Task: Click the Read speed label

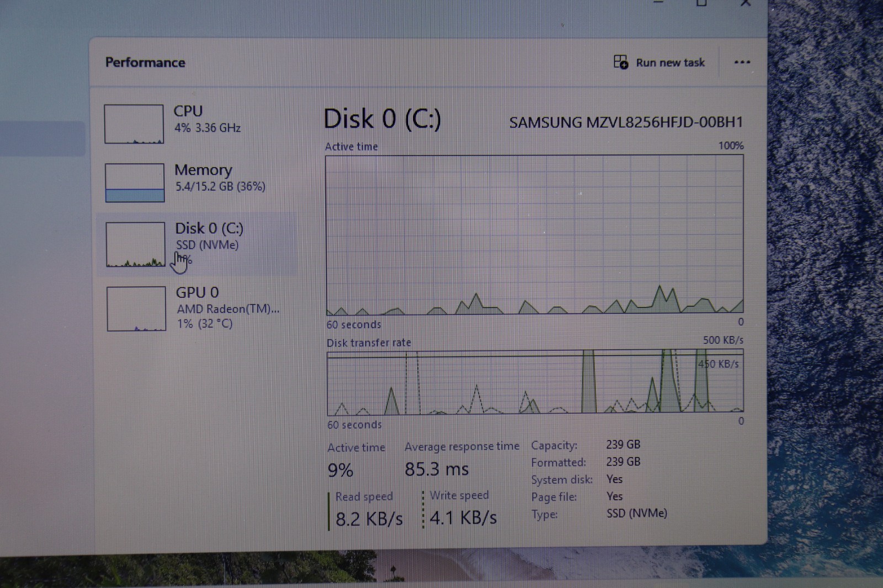Action: click(x=364, y=496)
